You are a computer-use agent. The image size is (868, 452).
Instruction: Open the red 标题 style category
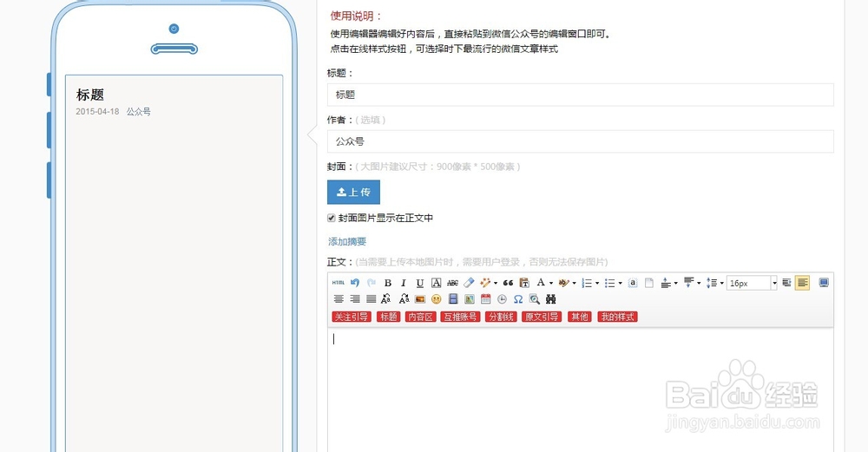coord(389,317)
